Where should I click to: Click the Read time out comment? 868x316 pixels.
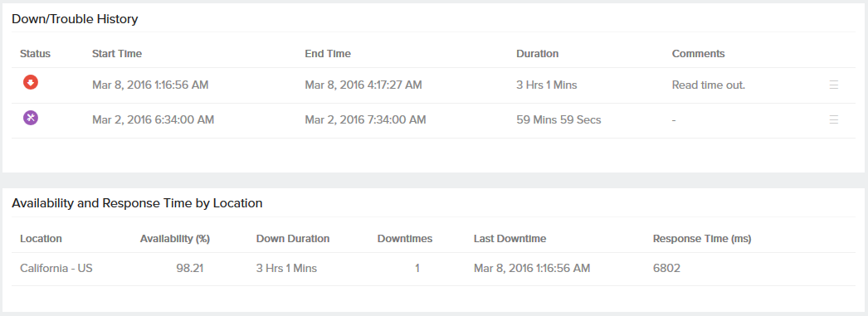pos(709,85)
